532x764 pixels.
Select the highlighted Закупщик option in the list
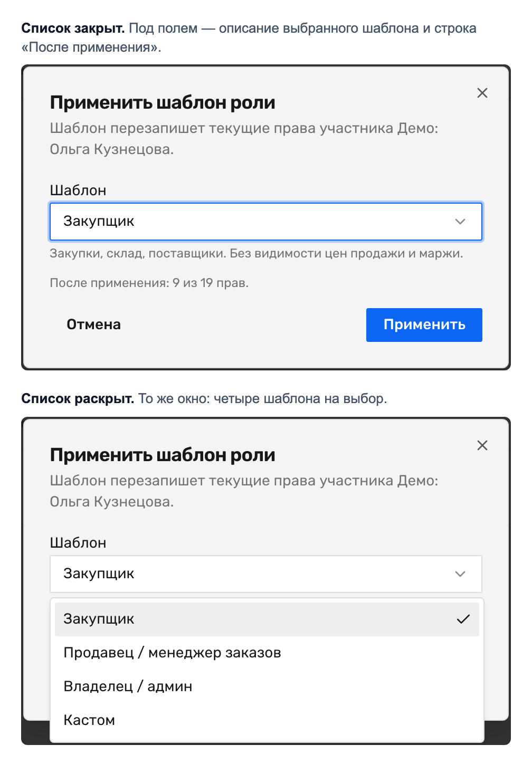[267, 619]
